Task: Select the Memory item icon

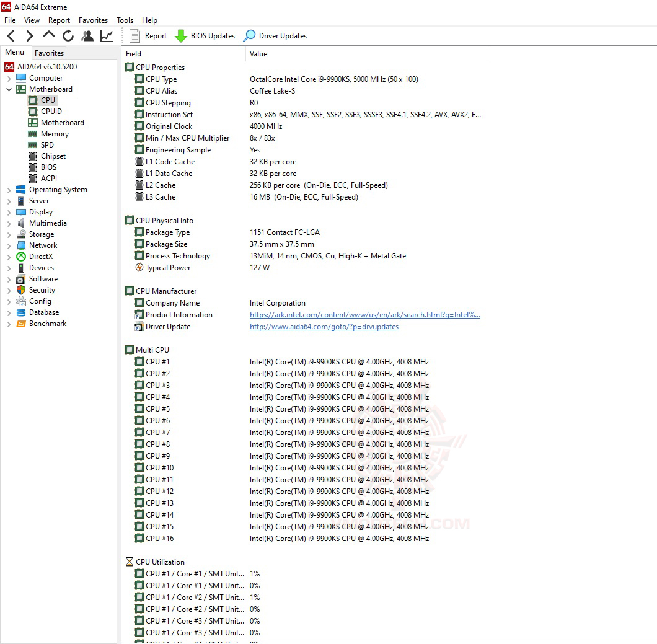Action: click(x=33, y=134)
